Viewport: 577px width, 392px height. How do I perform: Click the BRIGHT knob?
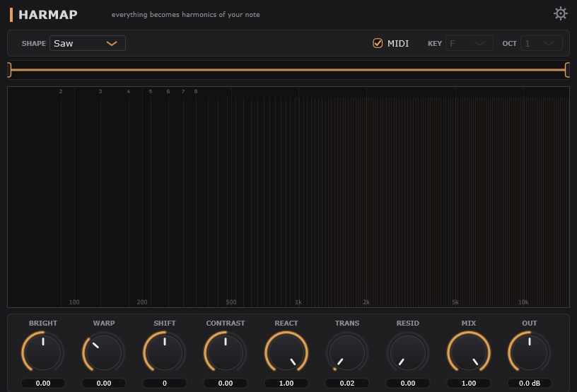(43, 352)
